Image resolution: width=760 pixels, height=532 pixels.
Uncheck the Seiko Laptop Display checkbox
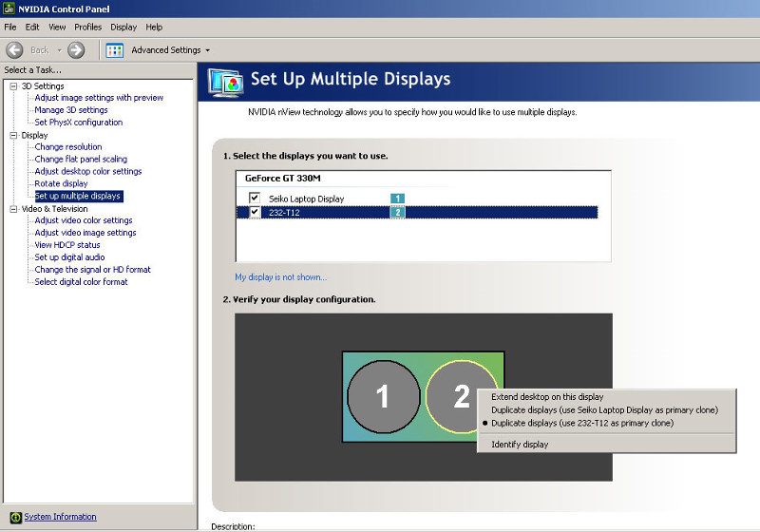[x=254, y=199]
